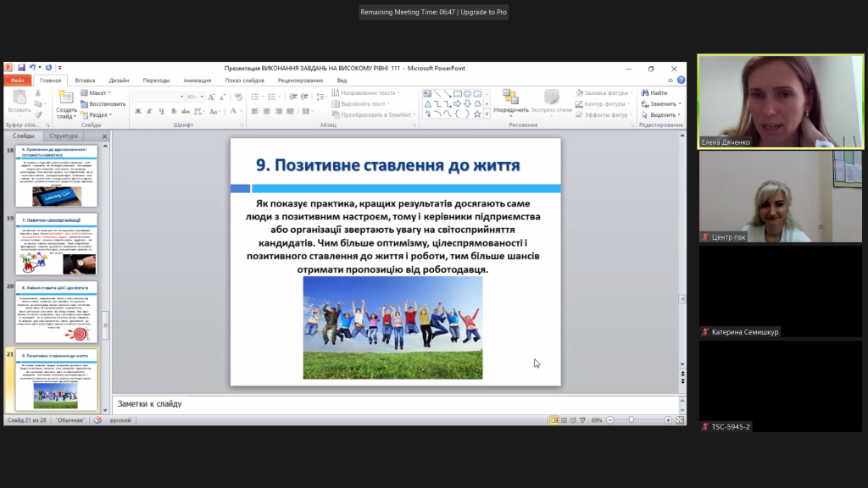Click the Создать слайд new slide icon
The height and width of the screenshot is (488, 868).
tap(66, 97)
